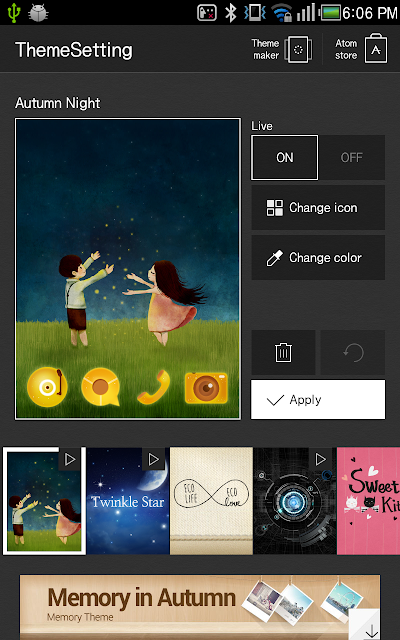Turn Live wallpaper OFF
This screenshot has width=400, height=640.
point(351,158)
